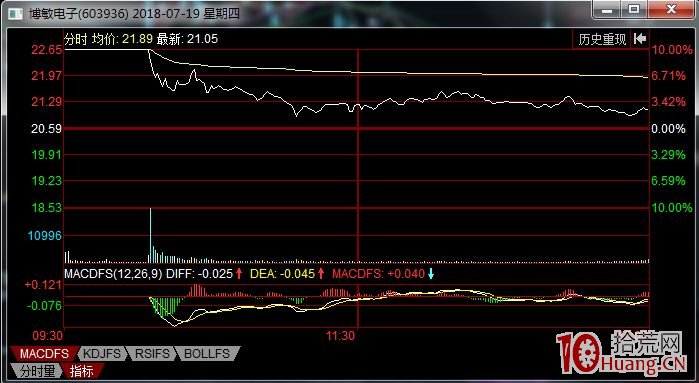Maximize the stock chart window
699x383 pixels.
634,9
